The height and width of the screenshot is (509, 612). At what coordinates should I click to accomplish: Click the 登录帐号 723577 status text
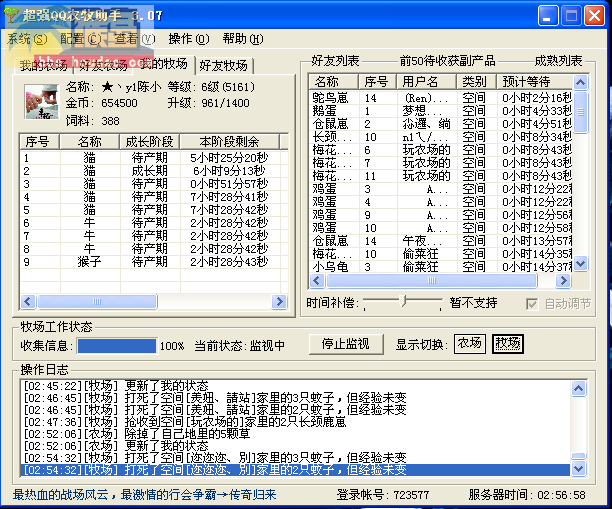pos(383,495)
